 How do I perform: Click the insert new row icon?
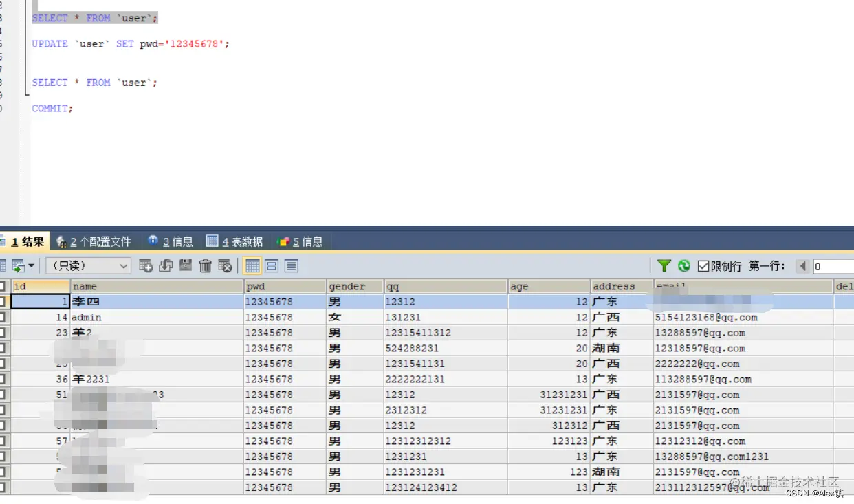coord(146,265)
